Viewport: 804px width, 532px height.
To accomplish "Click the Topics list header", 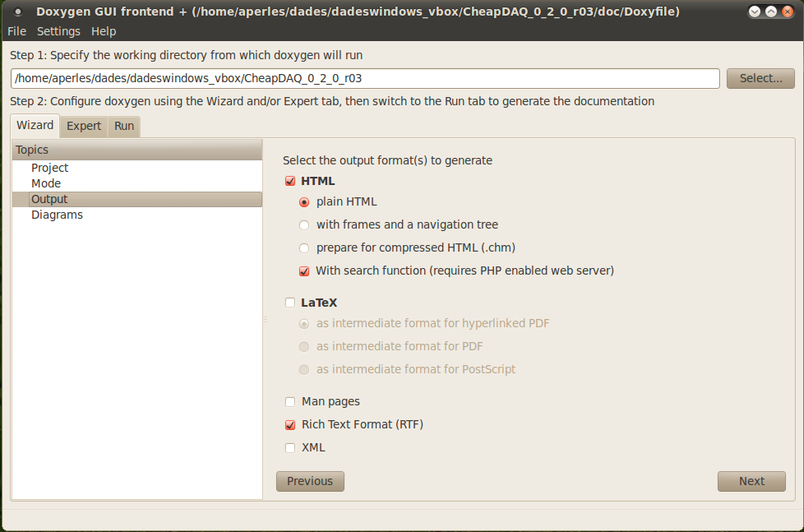I will [x=137, y=150].
